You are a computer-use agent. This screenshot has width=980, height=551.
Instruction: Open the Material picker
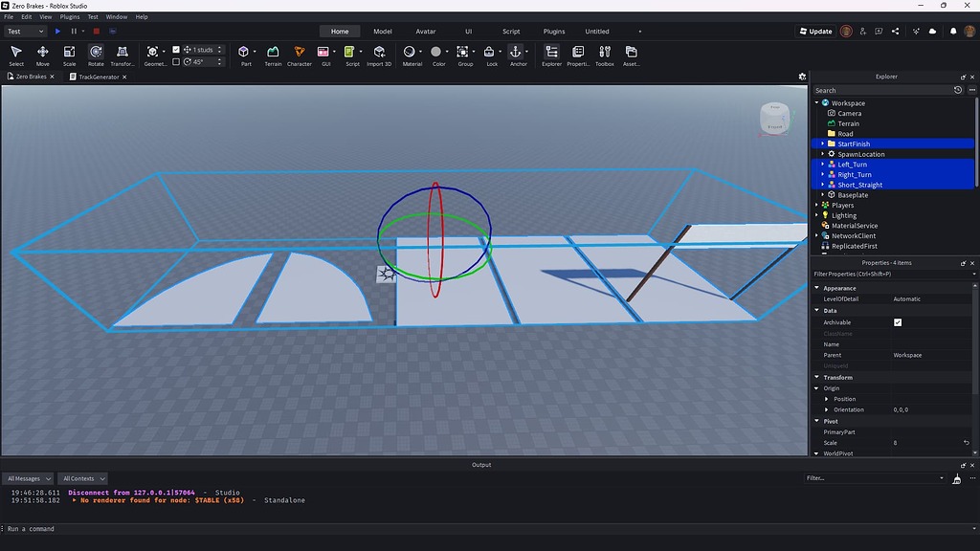tap(410, 55)
